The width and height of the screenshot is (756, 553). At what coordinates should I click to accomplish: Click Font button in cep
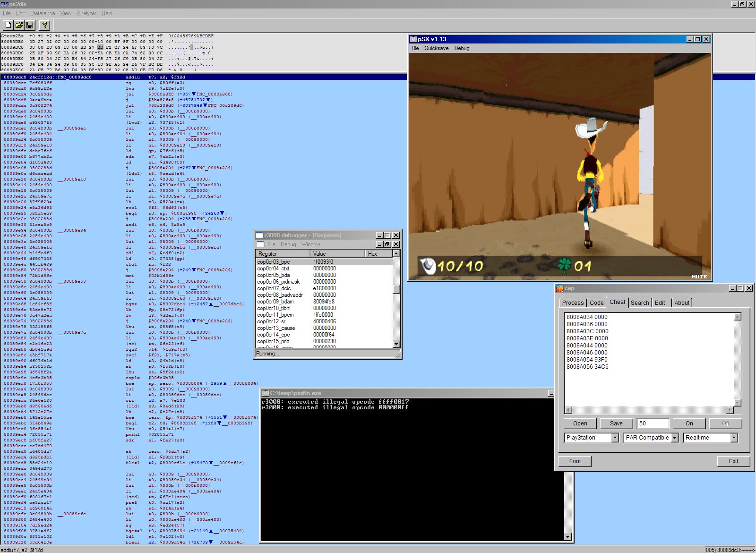pyautogui.click(x=575, y=461)
